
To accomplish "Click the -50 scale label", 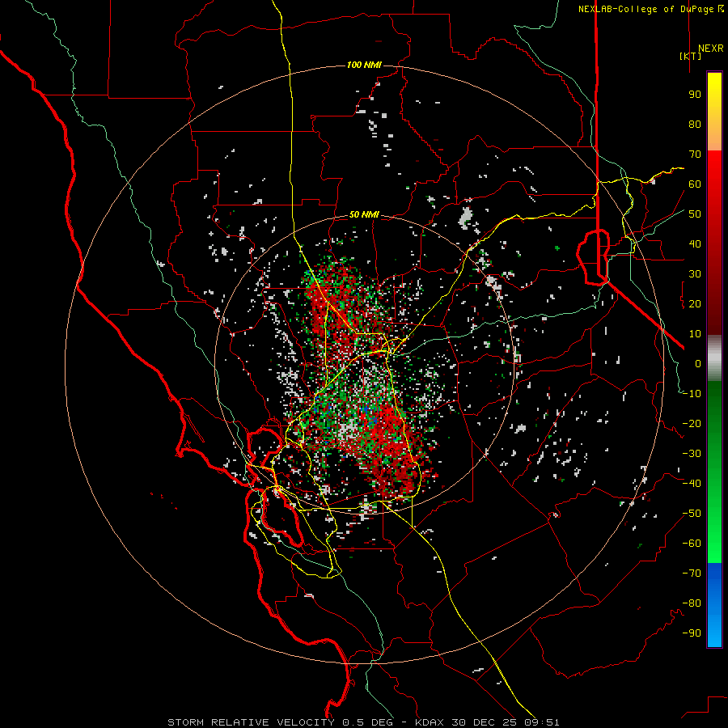I will 692,514.
